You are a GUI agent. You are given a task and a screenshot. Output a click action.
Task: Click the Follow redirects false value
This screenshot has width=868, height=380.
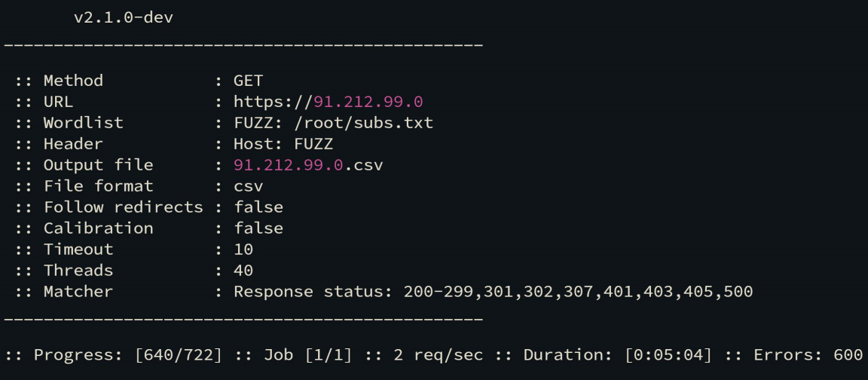tap(258, 207)
